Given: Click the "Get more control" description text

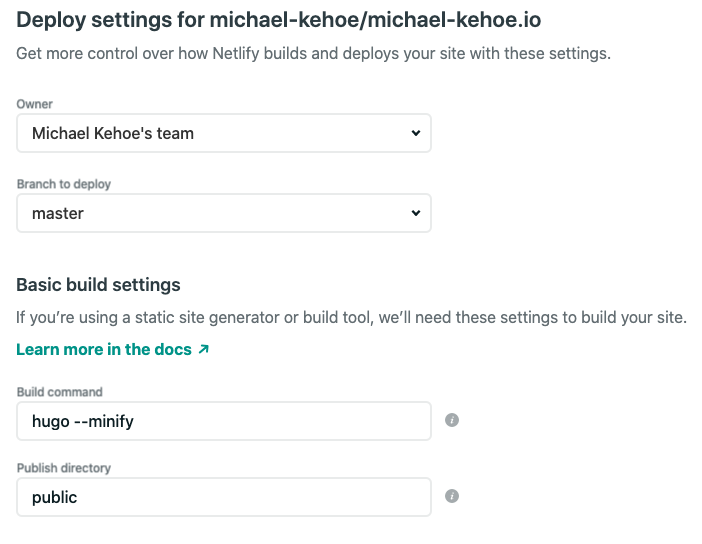Looking at the screenshot, I should 313,53.
